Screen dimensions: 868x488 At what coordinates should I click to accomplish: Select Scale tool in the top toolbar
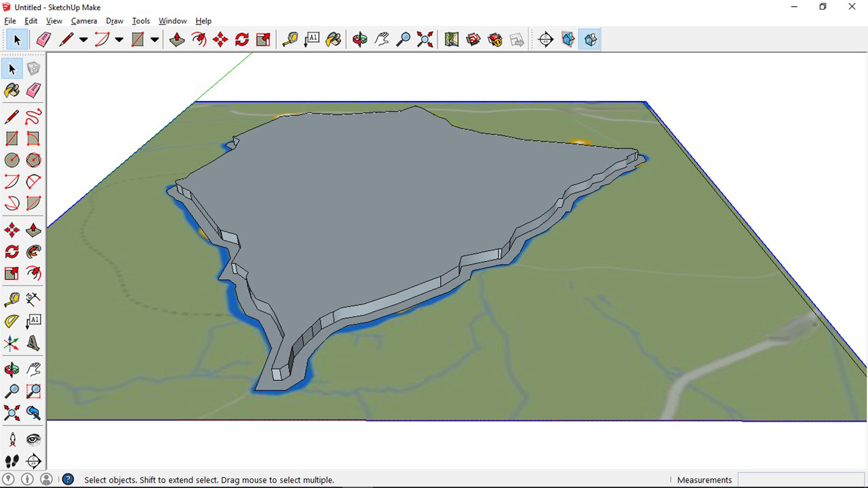[x=263, y=39]
